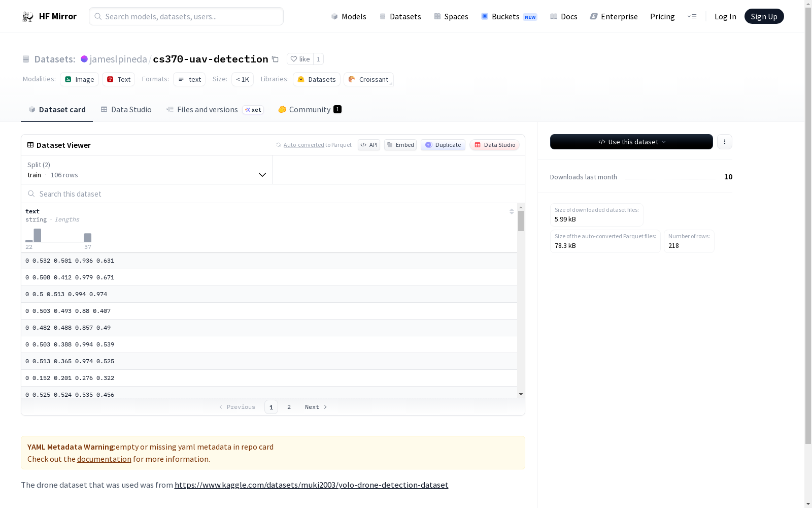Click the 'text' column header
812x508 pixels.
click(x=32, y=211)
